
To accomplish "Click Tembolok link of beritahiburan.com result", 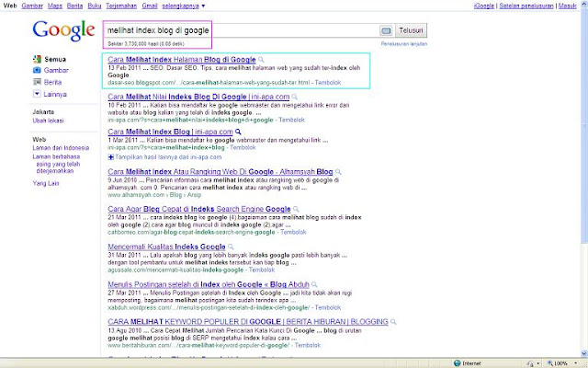I will click(308, 345).
